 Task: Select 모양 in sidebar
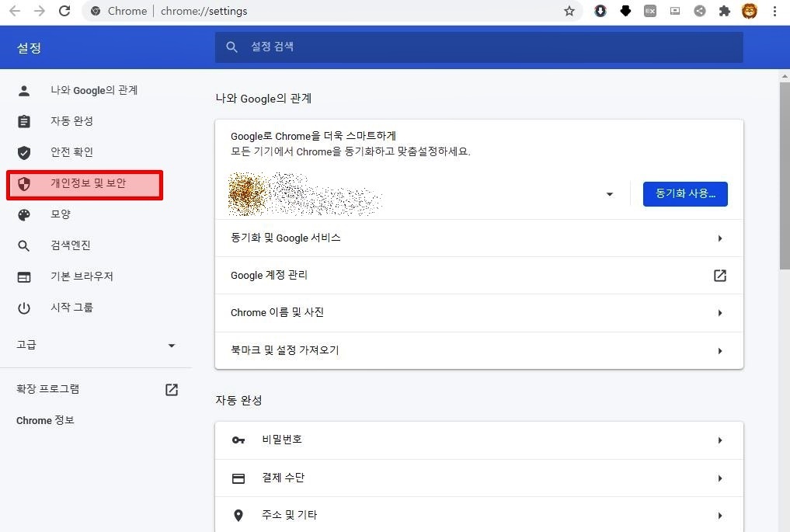pyautogui.click(x=61, y=214)
